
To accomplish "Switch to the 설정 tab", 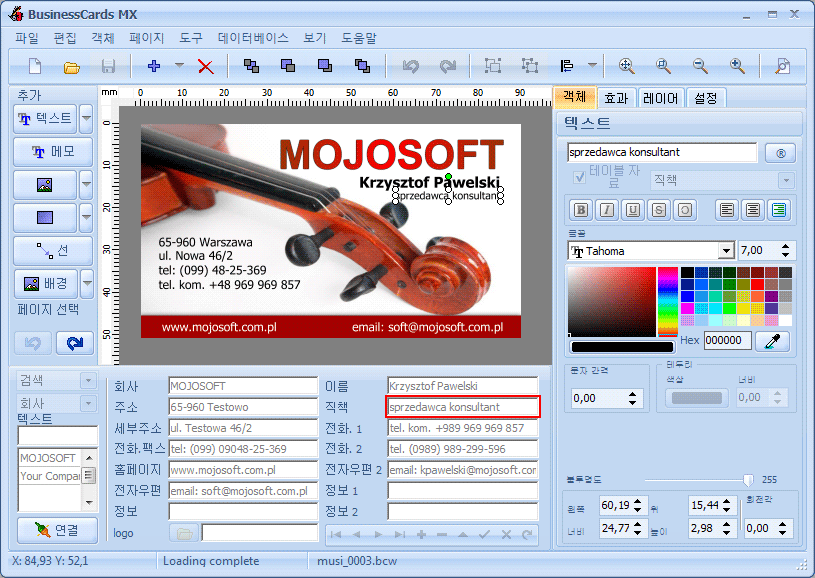I will (705, 98).
